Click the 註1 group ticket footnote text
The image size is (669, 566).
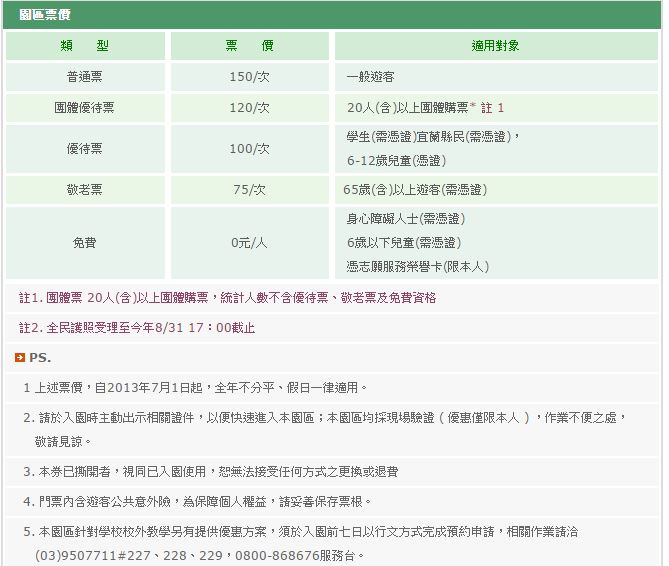(227, 298)
